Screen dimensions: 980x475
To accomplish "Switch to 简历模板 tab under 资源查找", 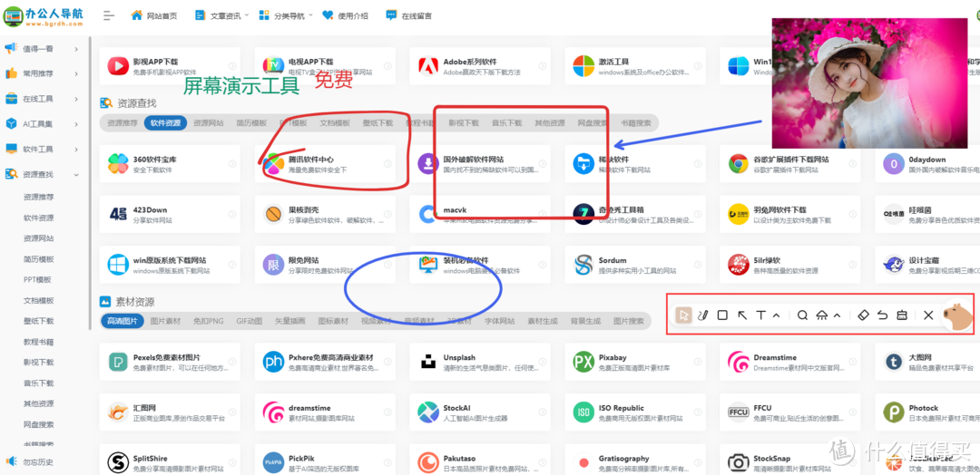I will pos(251,123).
